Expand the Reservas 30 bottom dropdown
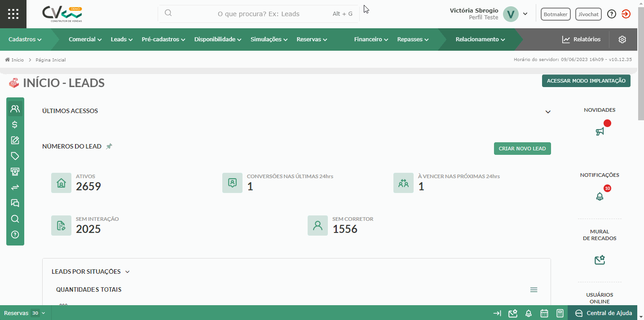The image size is (644, 320). (x=25, y=313)
